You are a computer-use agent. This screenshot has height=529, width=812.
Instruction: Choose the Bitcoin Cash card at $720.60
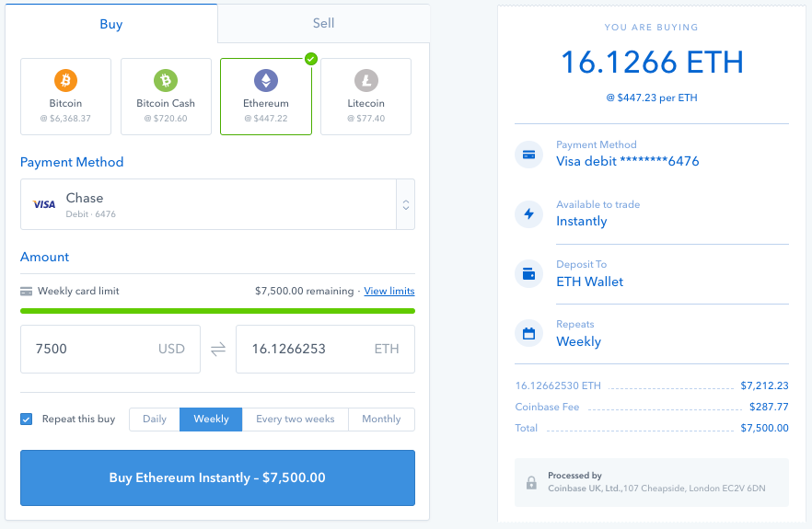click(166, 97)
